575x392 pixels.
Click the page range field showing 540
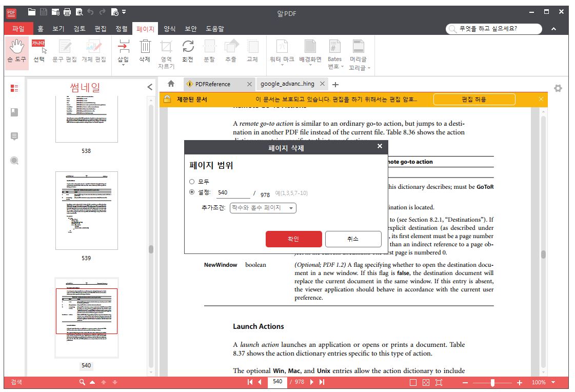point(233,192)
